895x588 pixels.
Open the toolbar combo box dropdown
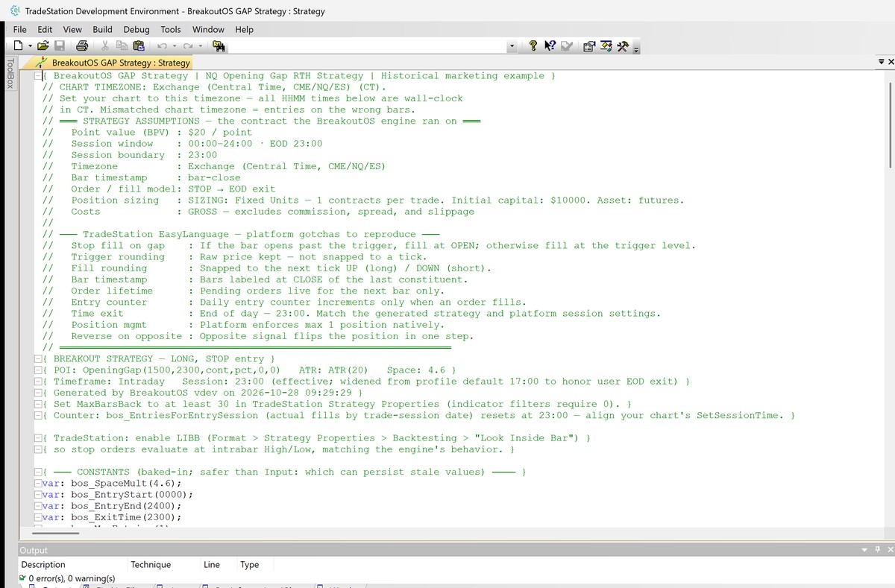click(512, 47)
